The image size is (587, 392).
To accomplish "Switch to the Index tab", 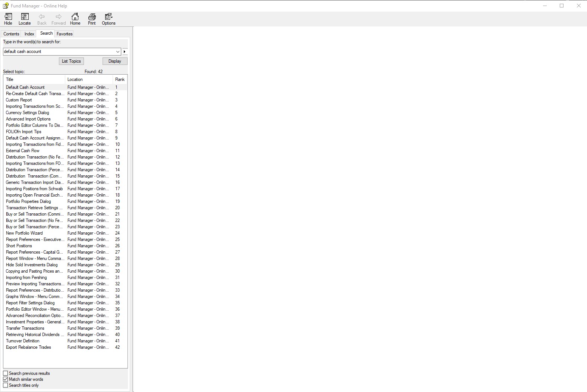I will point(29,34).
